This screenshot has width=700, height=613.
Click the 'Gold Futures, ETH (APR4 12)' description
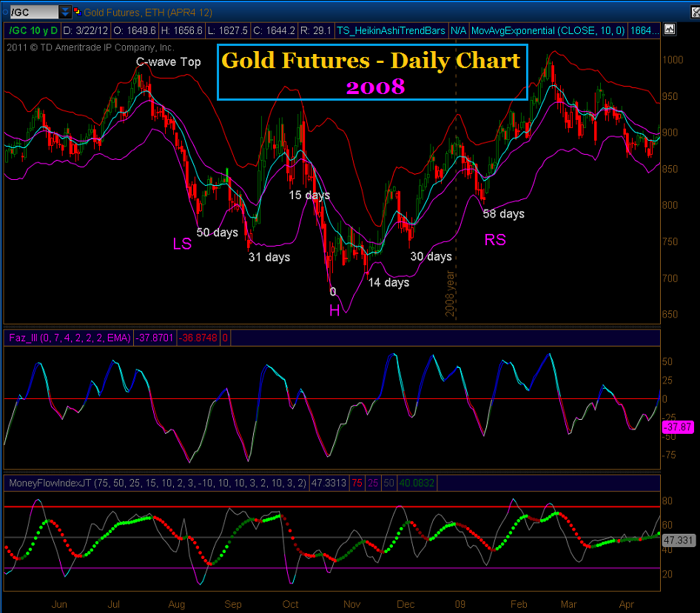tap(148, 13)
